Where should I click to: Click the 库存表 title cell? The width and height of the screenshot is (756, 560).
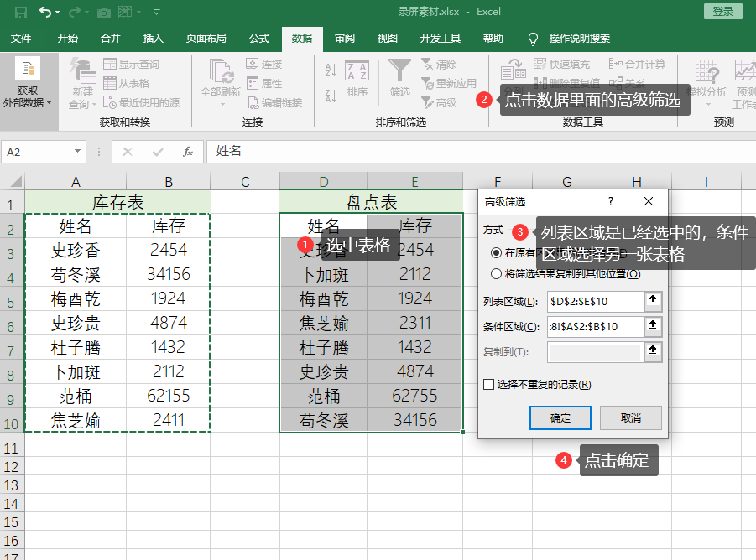[x=117, y=202]
